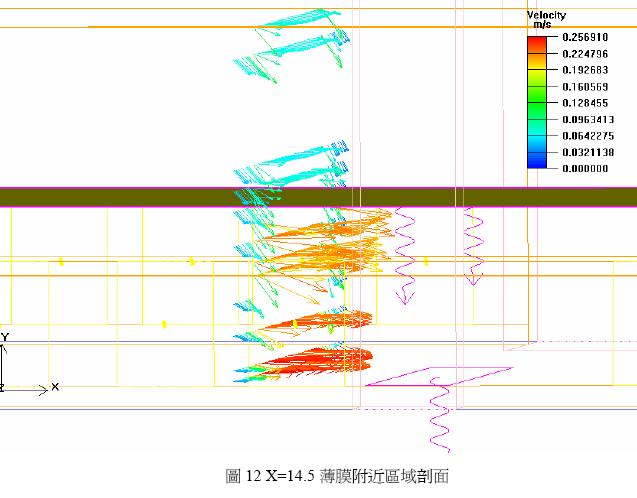Click the Velocity m/s legend title
Viewport: 637px width, 498px height.
click(546, 20)
